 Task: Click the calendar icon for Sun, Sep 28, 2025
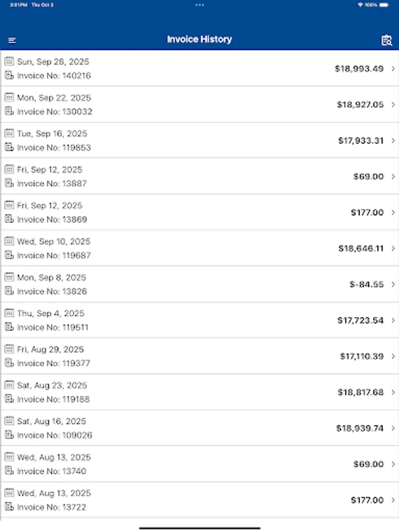pyautogui.click(x=9, y=61)
